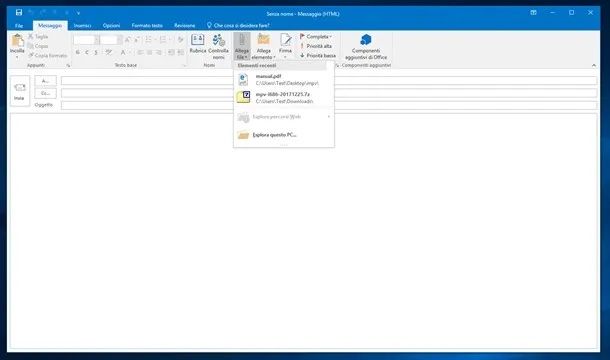
Task: Click the A... recipients button
Action: click(x=46, y=81)
